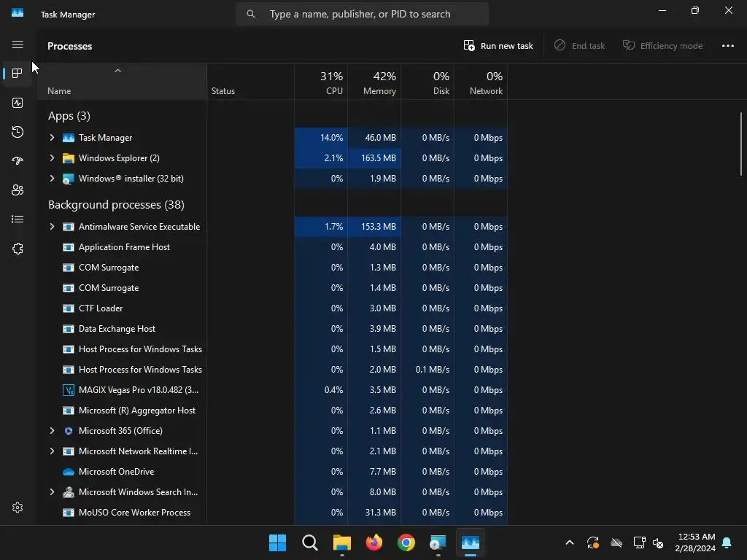Open notification bell in system tray
This screenshot has width=747, height=560.
(x=727, y=542)
